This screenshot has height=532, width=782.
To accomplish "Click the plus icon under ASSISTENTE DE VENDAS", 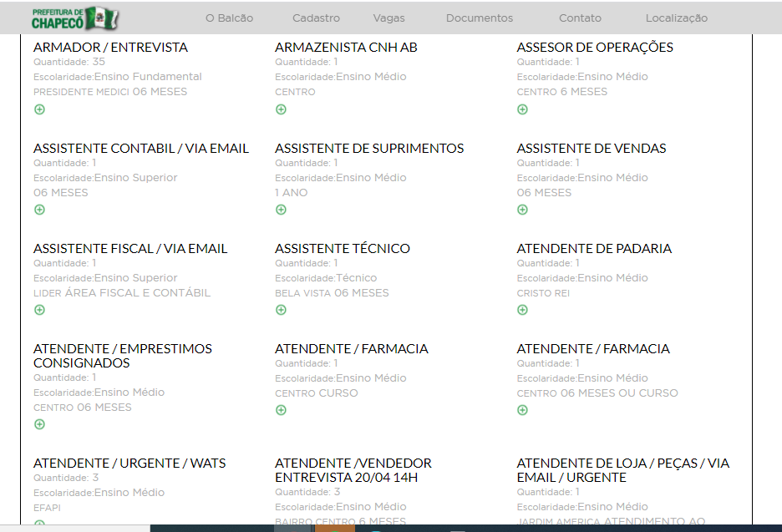I will 522,210.
